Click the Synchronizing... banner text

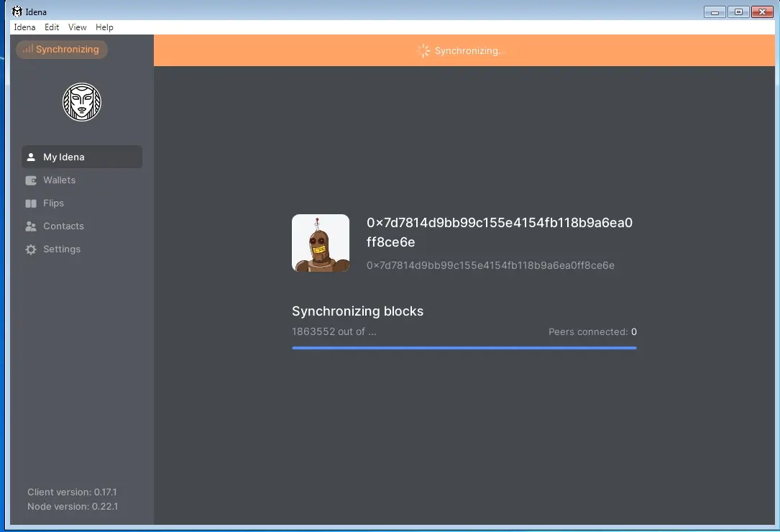[471, 51]
